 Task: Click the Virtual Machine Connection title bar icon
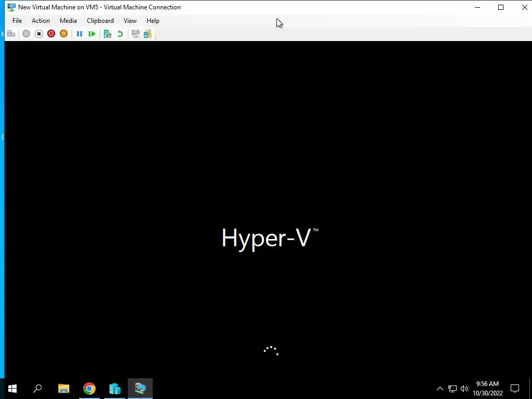11,7
